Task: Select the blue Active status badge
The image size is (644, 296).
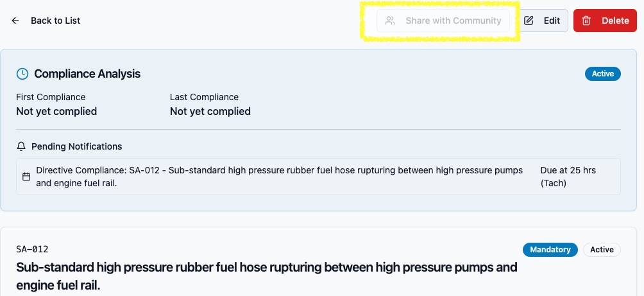Action: pyautogui.click(x=602, y=74)
